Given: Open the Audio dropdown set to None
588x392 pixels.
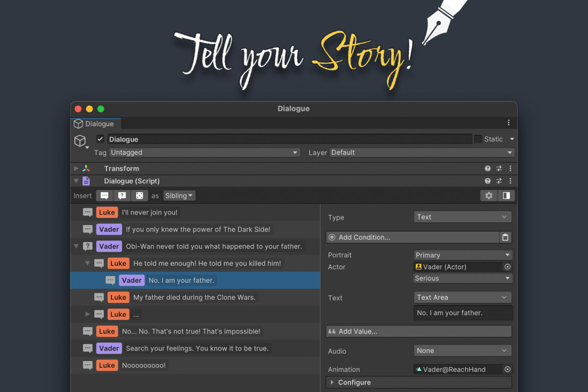Looking at the screenshot, I should (462, 350).
